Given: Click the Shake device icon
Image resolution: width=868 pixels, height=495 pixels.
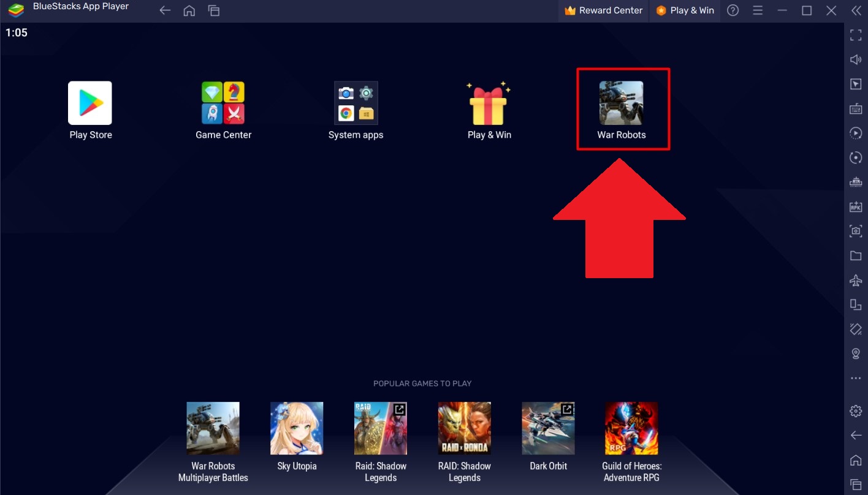Looking at the screenshot, I should click(855, 329).
